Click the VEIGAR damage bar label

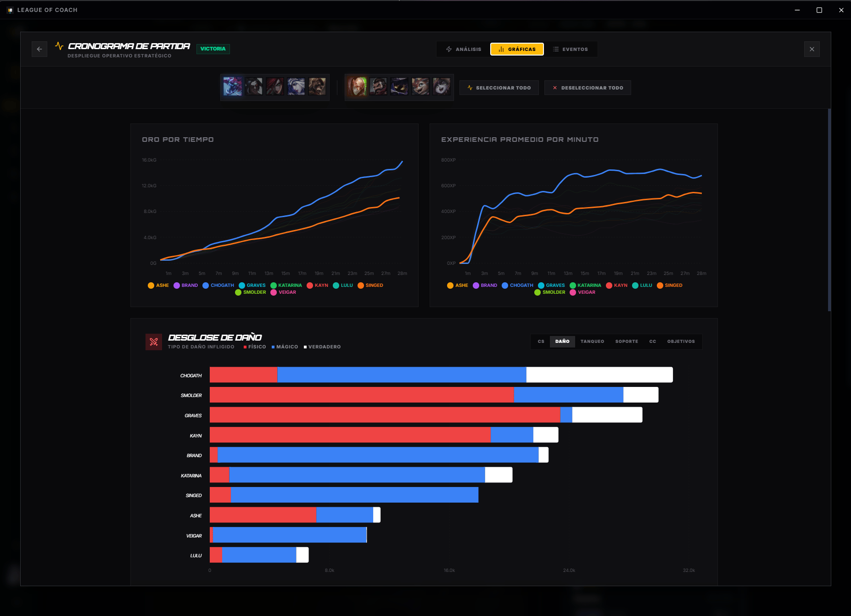coord(194,536)
